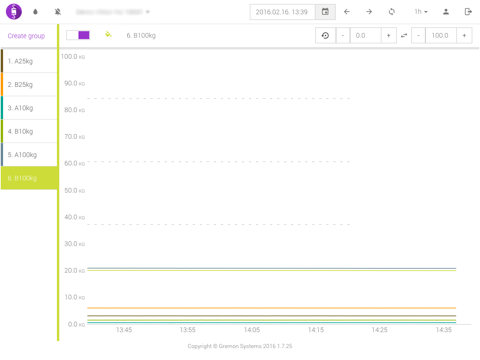Toggle the purple switch next to 6. B100kg
This screenshot has height=360, width=480.
78,35
